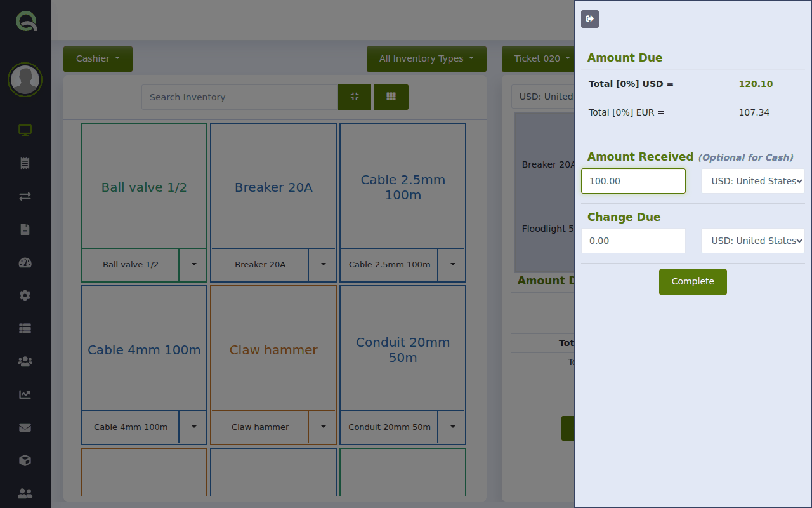
Task: Open the settings gear icon in sidebar
Action: pos(25,295)
